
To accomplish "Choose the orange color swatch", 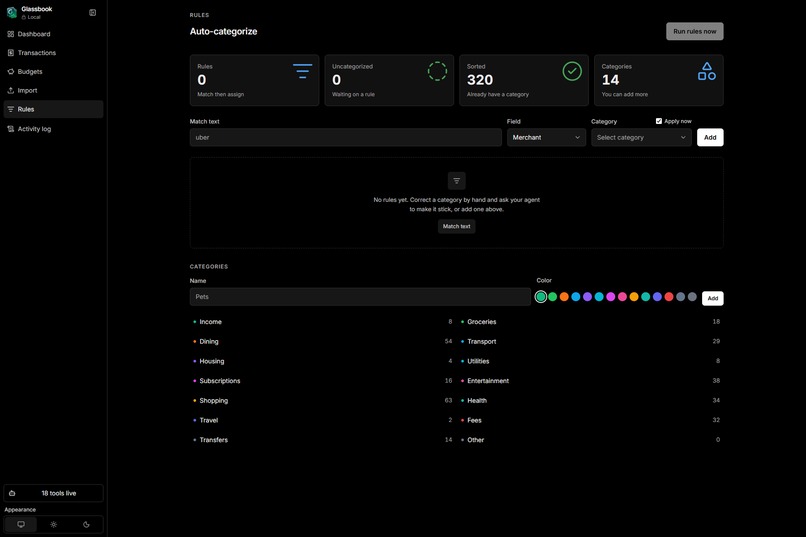I will (564, 297).
